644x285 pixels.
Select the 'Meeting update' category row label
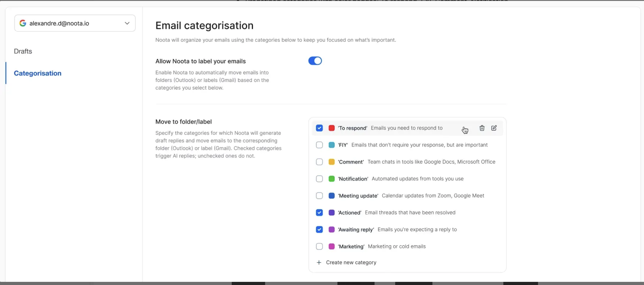[358, 196]
